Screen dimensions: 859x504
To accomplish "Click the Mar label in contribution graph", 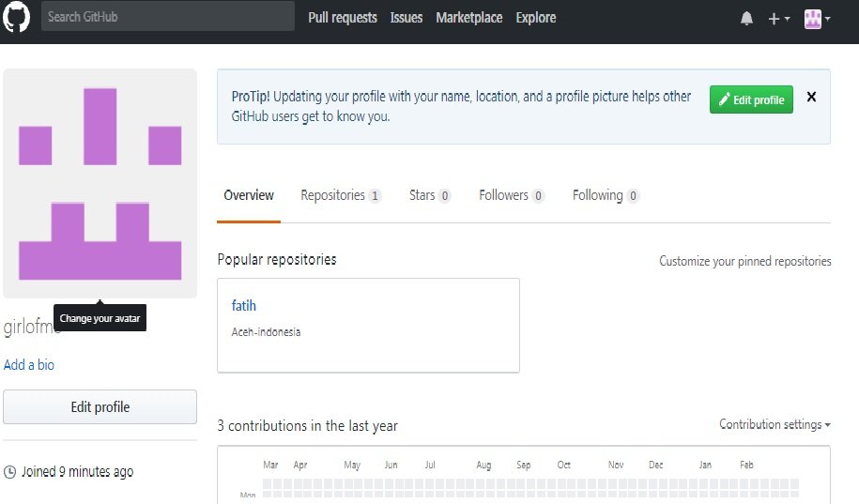I will pyautogui.click(x=270, y=466).
